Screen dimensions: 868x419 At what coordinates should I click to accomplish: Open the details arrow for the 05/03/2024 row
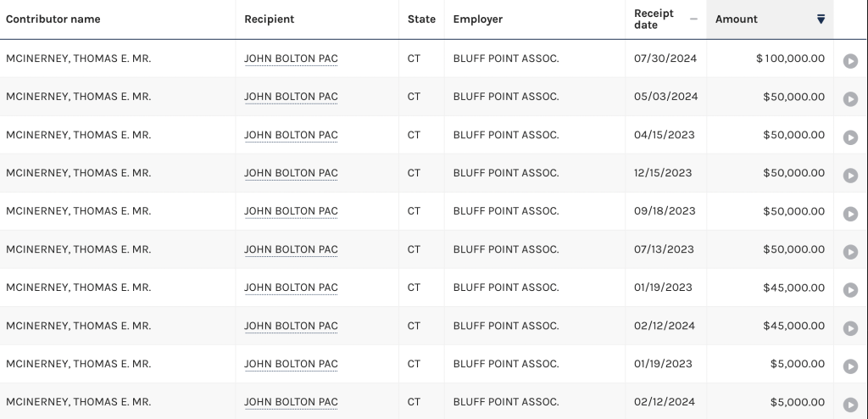(850, 99)
